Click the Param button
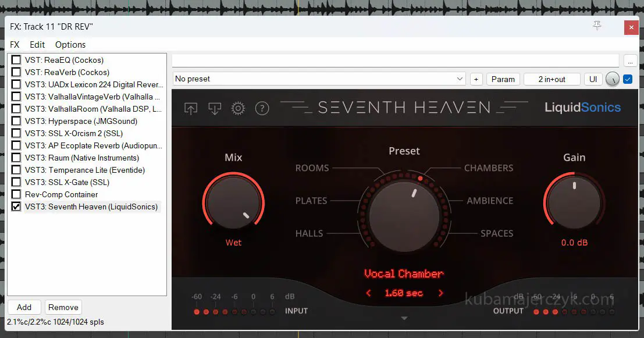This screenshot has height=338, width=644. coord(503,79)
